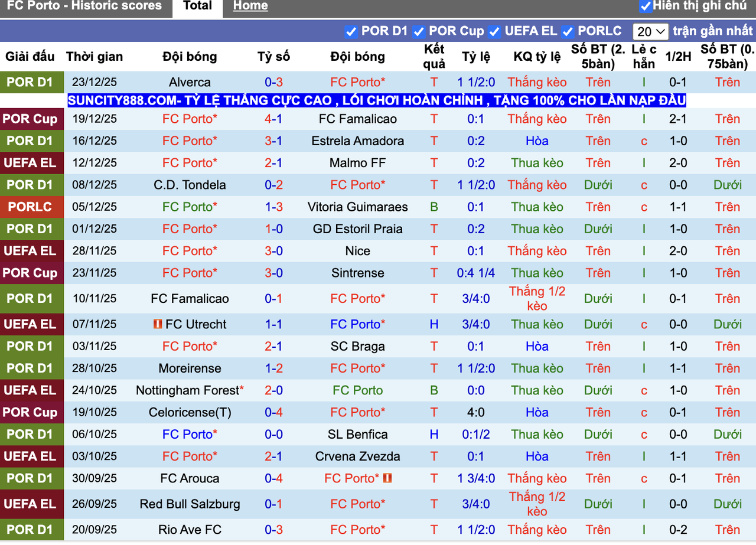Screen dimensions: 756x545
Task: Click the 0-3 score for Alverca match
Action: [x=273, y=82]
